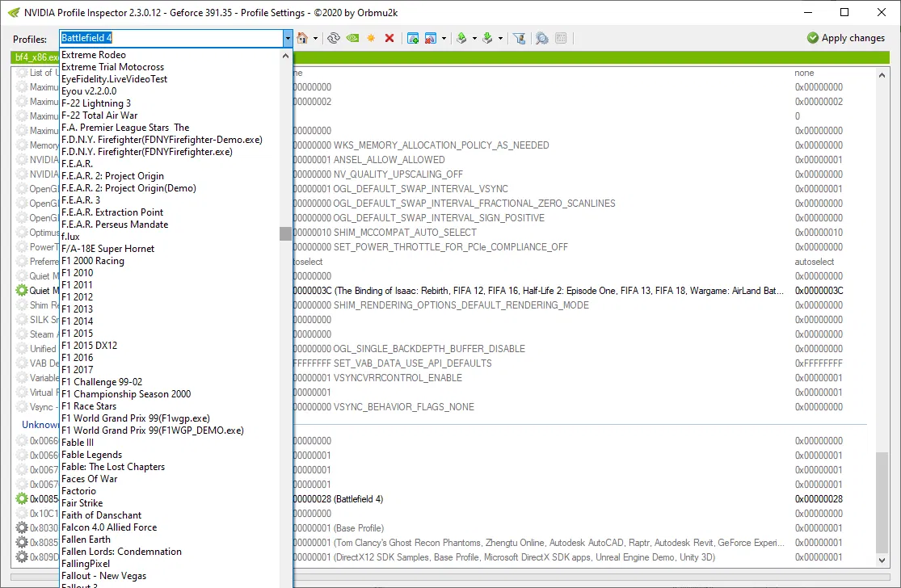The width and height of the screenshot is (901, 588).
Task: Open the remove application dropdown arrow
Action: (x=444, y=39)
